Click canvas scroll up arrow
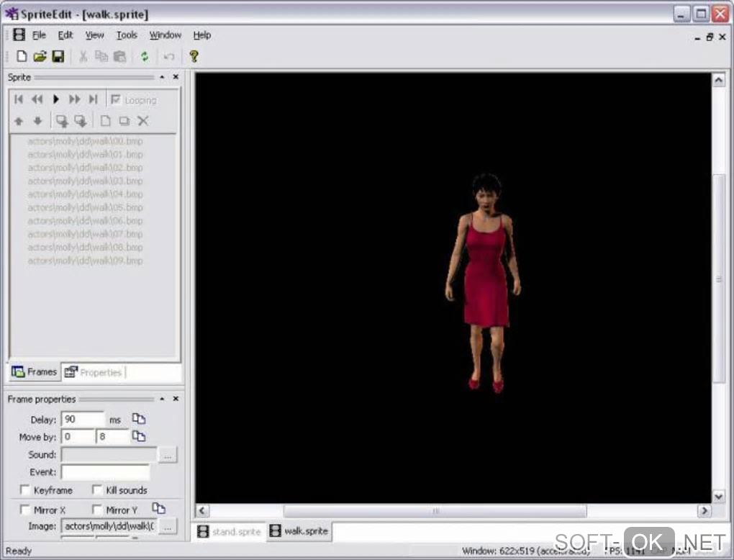Image resolution: width=734 pixels, height=560 pixels. tap(719, 80)
